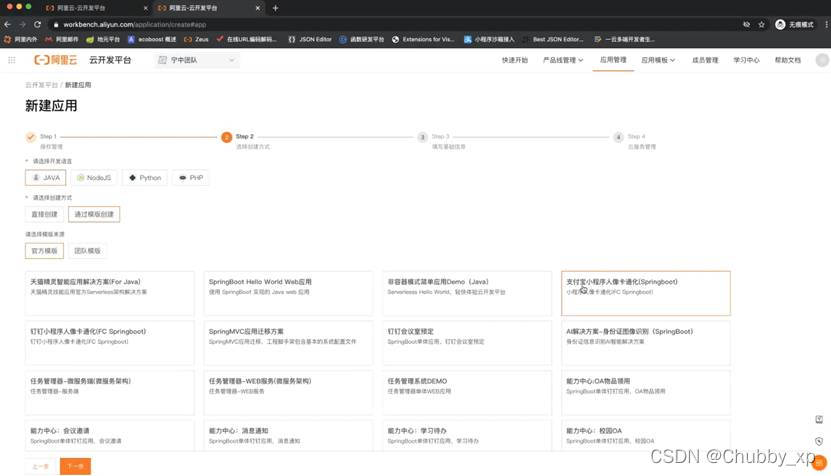Click the shield icon on right edge
Screen dimensions: 831x476
click(819, 441)
